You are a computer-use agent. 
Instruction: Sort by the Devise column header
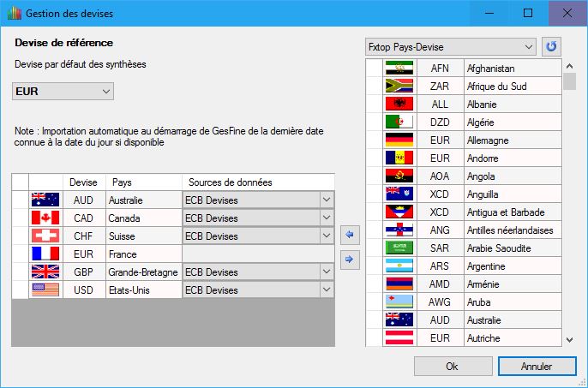pos(85,182)
